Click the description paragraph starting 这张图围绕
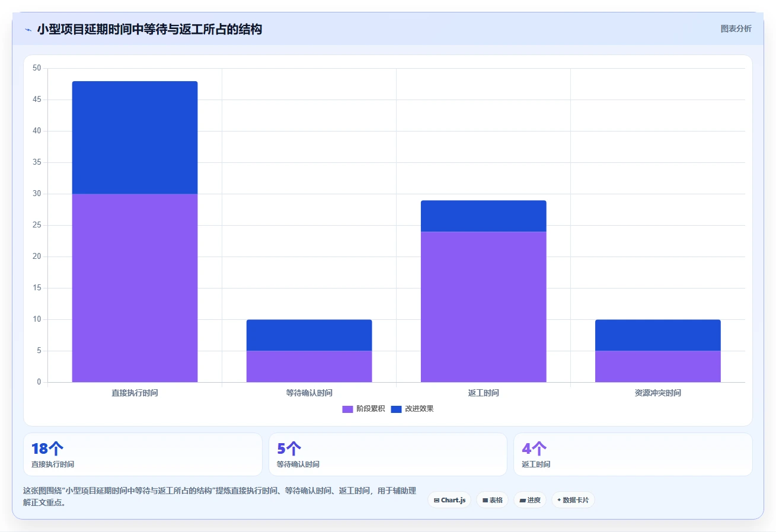This screenshot has height=532, width=776. click(220, 496)
